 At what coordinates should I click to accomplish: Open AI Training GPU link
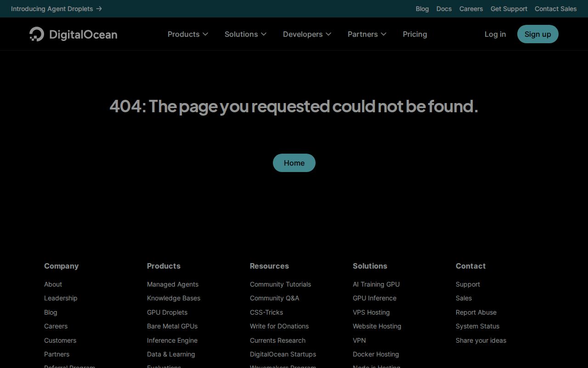[x=376, y=284]
